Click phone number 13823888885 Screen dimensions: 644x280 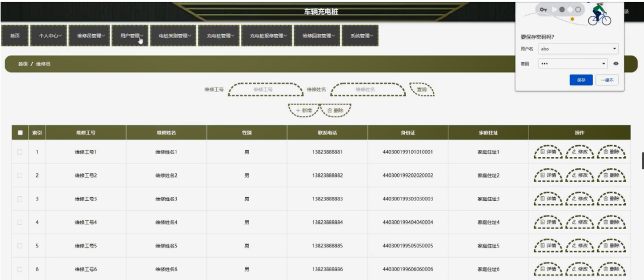pos(328,245)
